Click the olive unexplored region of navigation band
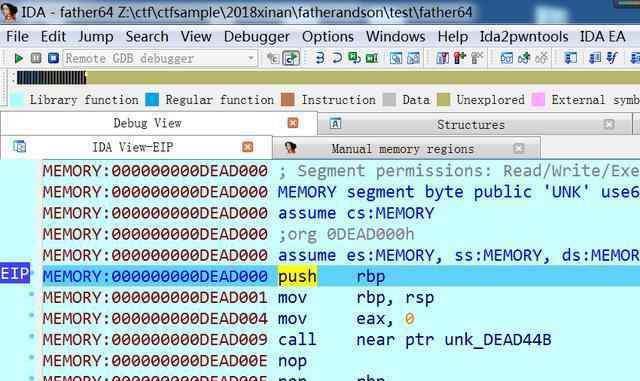 click(363, 78)
